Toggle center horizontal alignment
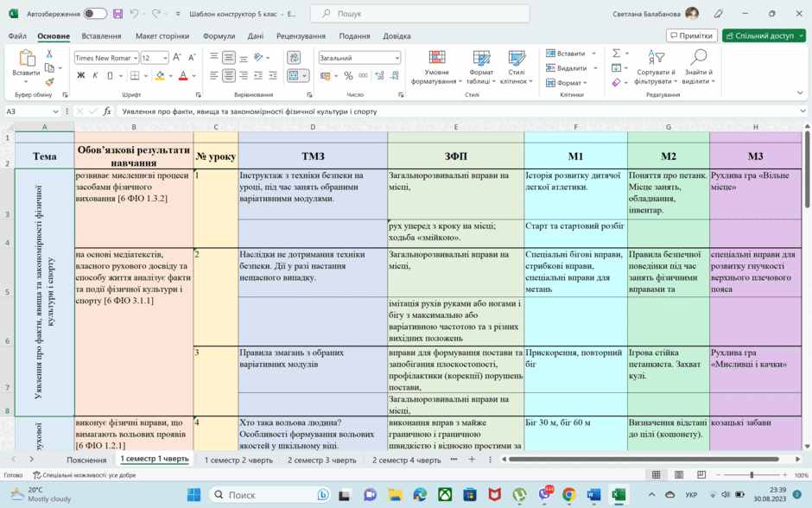 (x=228, y=76)
